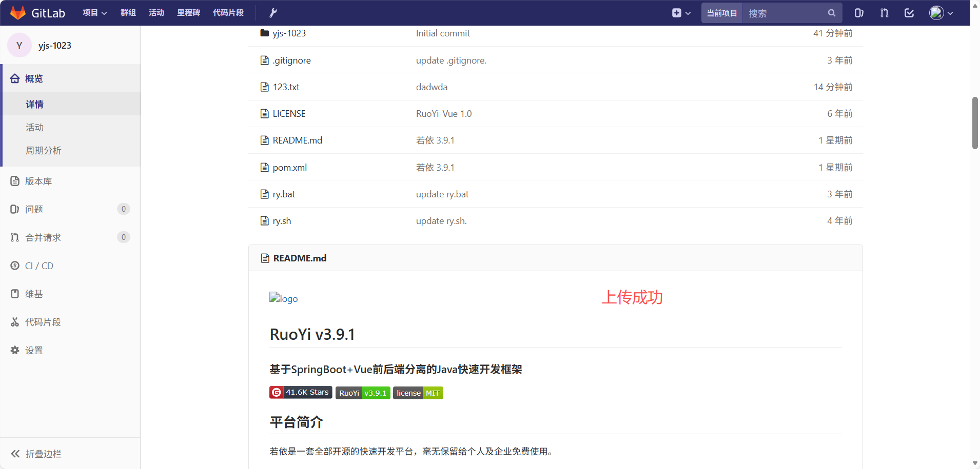This screenshot has width=980, height=469.
Task: Click the yjs-1023 folder icon
Action: coord(265,33)
